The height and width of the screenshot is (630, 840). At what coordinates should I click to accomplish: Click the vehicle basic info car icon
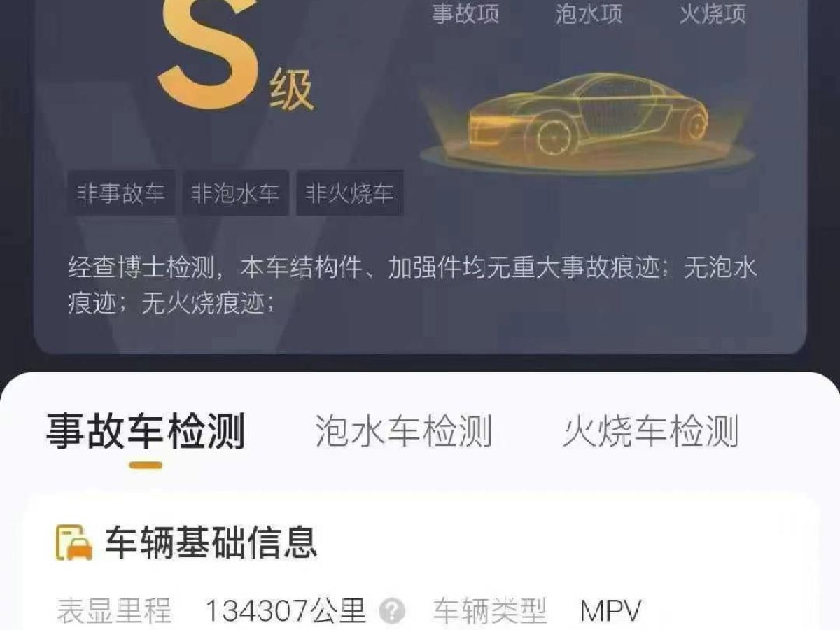(x=74, y=542)
